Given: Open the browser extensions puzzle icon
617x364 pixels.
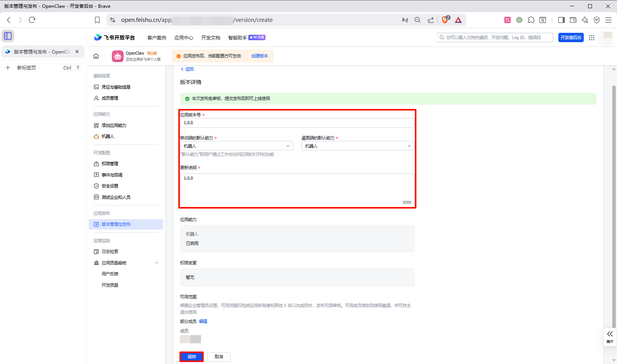Looking at the screenshot, I should pos(531,20).
